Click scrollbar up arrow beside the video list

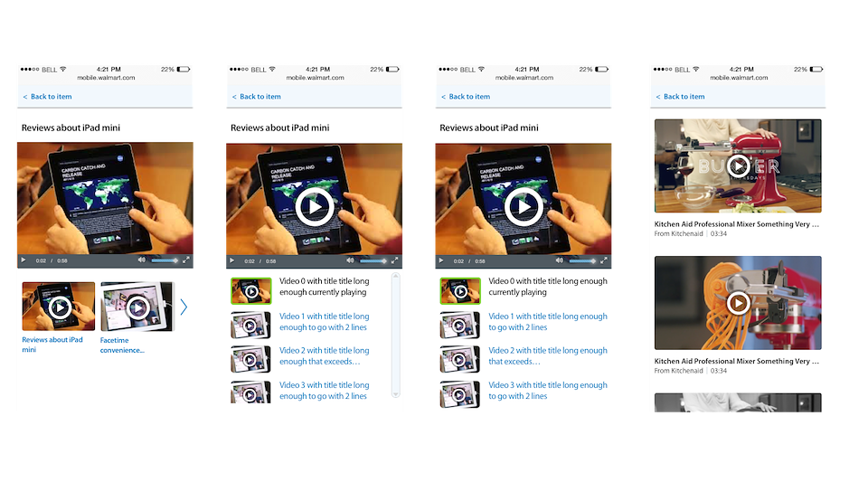[x=395, y=276]
